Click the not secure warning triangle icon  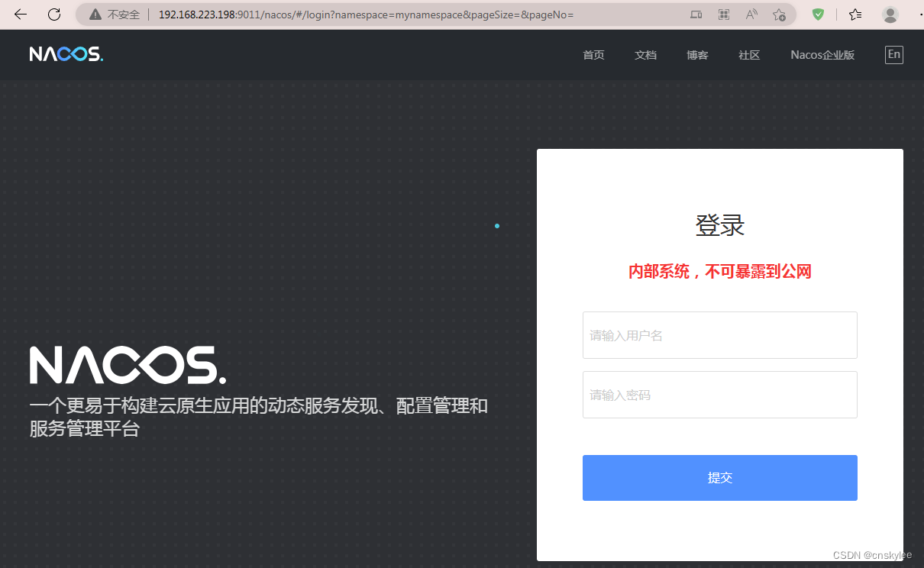tap(95, 15)
